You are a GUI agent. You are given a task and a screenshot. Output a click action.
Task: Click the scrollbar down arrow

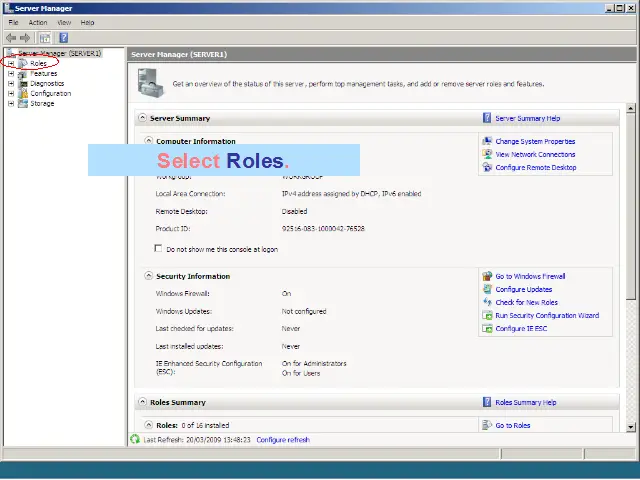[x=631, y=427]
